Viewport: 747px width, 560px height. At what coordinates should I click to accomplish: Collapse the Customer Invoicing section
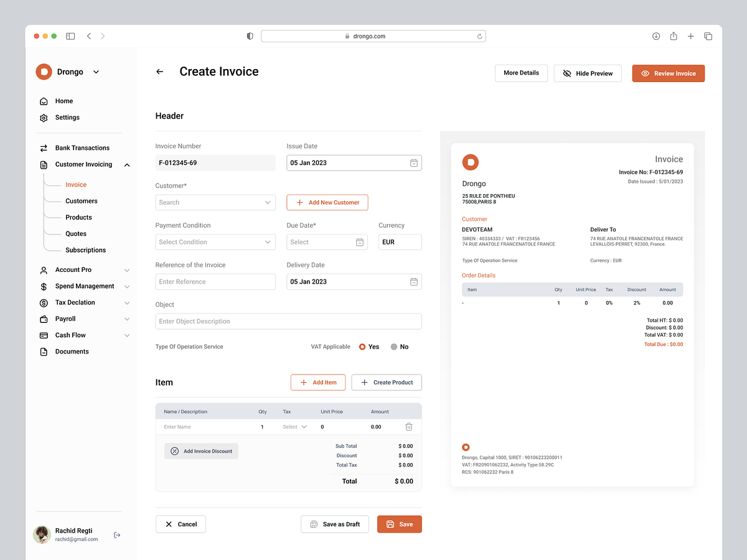tap(127, 164)
